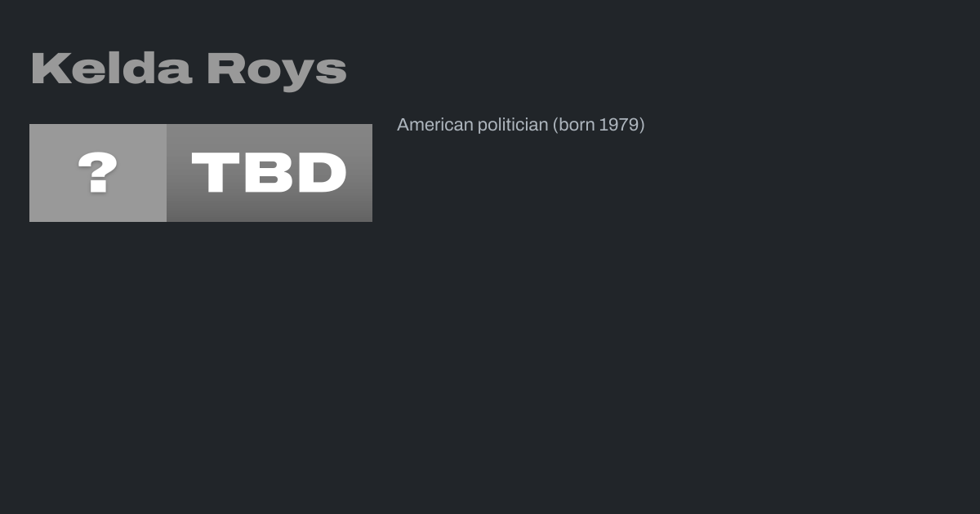The height and width of the screenshot is (514, 980).
Task: Click the TBD label
Action: click(269, 173)
